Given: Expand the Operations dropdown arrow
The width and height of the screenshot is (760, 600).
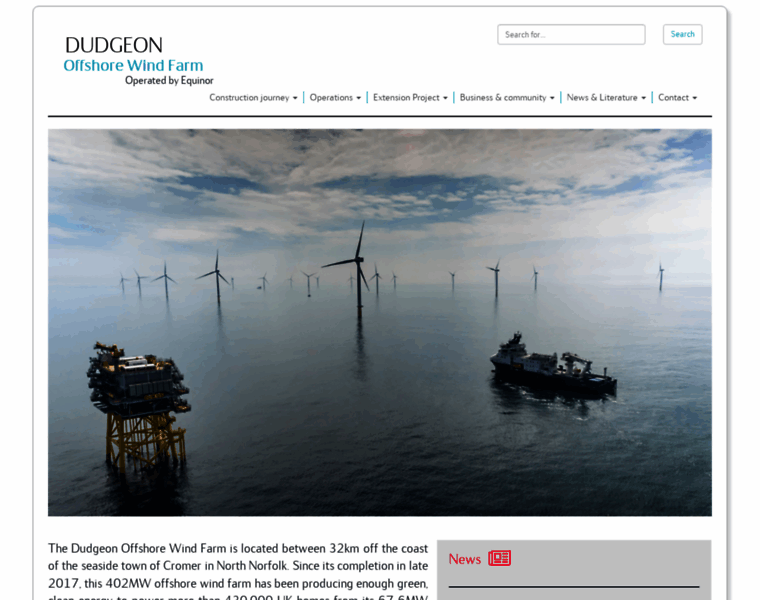Looking at the screenshot, I should pyautogui.click(x=359, y=98).
